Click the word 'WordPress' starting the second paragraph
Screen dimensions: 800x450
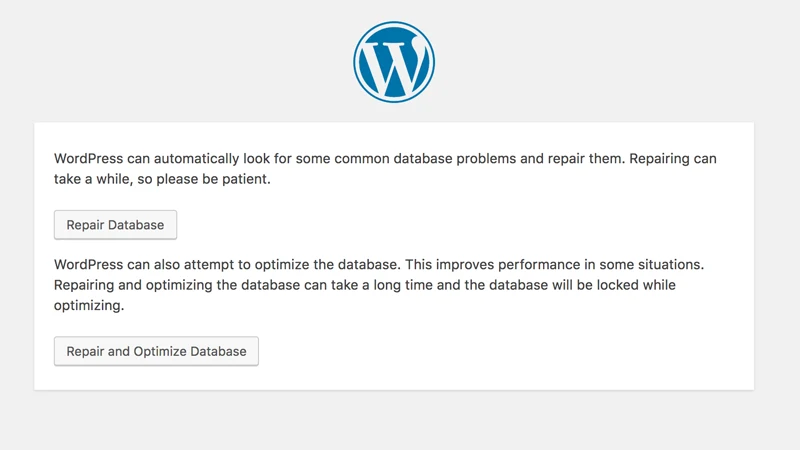click(89, 264)
